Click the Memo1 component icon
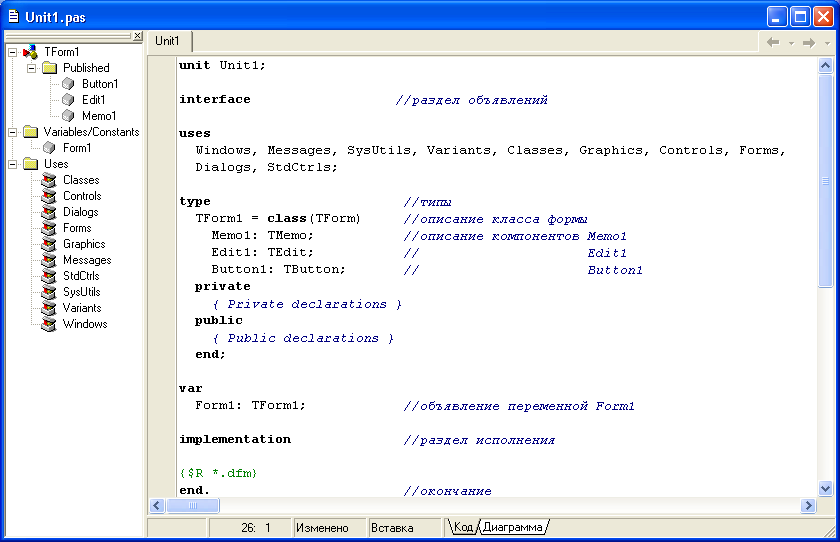840x542 pixels. [x=68, y=116]
